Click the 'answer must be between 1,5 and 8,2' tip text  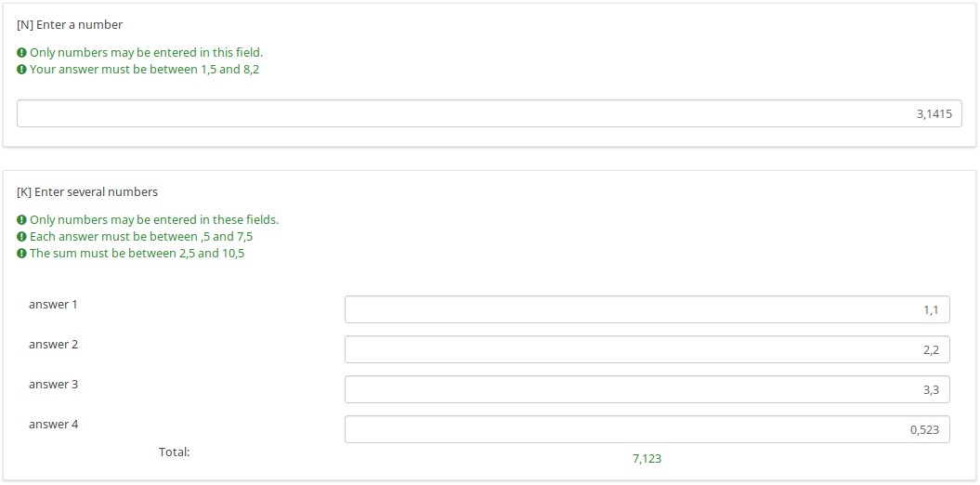click(x=145, y=70)
